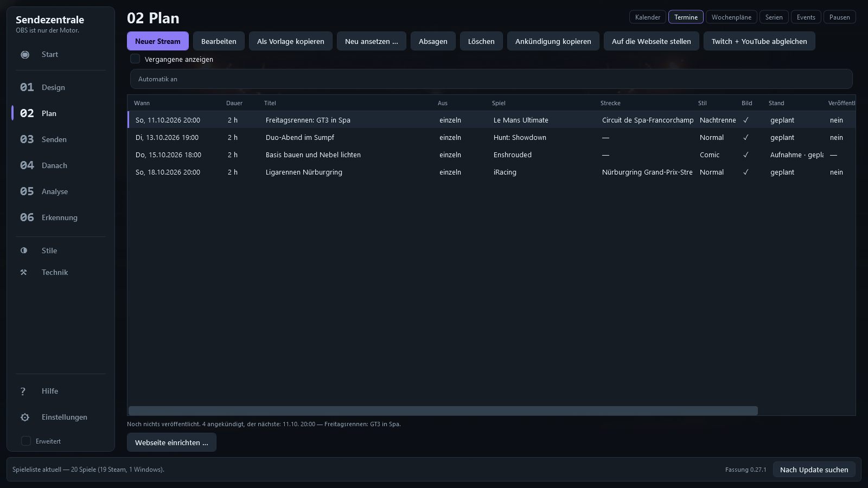Toggle the Vergangene anzeigen checkbox
Screen dimensions: 868x488
(x=135, y=59)
